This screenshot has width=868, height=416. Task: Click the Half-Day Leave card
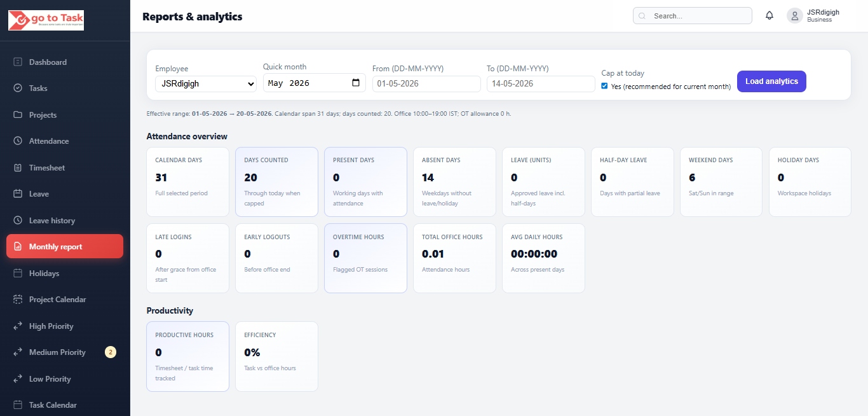click(x=632, y=182)
